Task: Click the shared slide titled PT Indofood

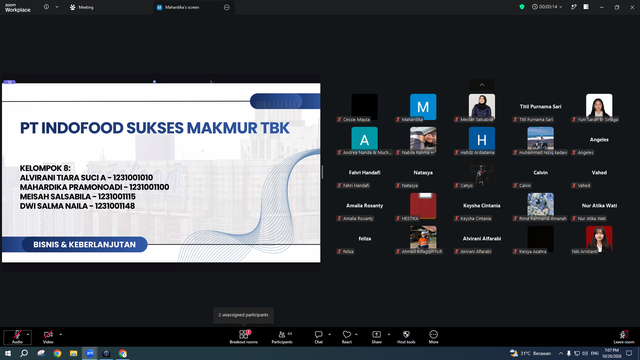Action: tap(161, 173)
